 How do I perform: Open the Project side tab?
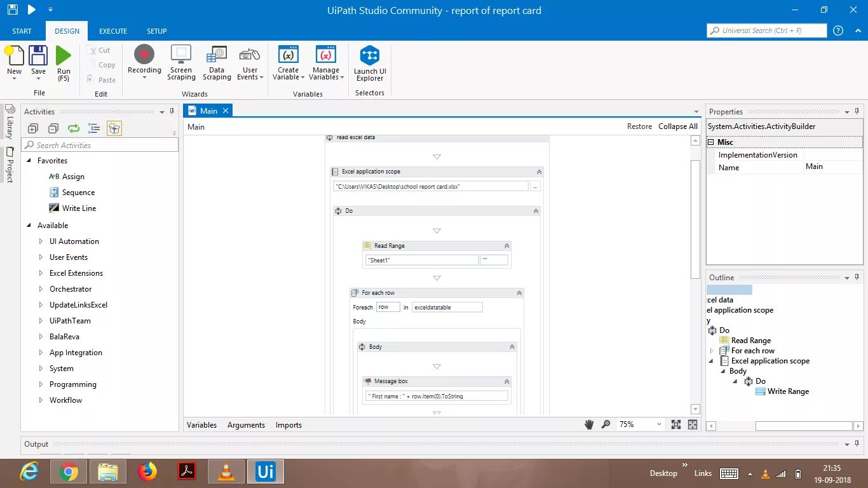(10, 165)
